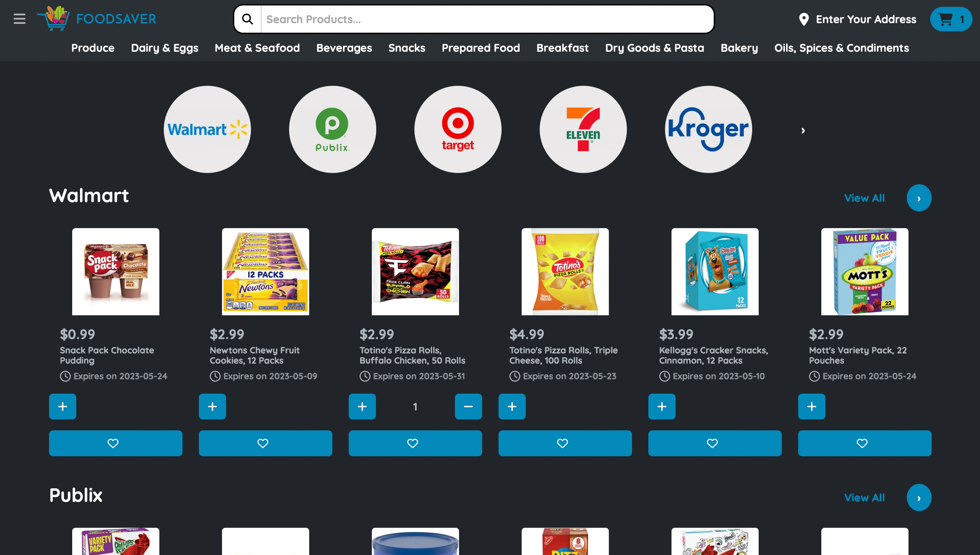Focus the Search Products field
This screenshot has width=980, height=555.
487,19
